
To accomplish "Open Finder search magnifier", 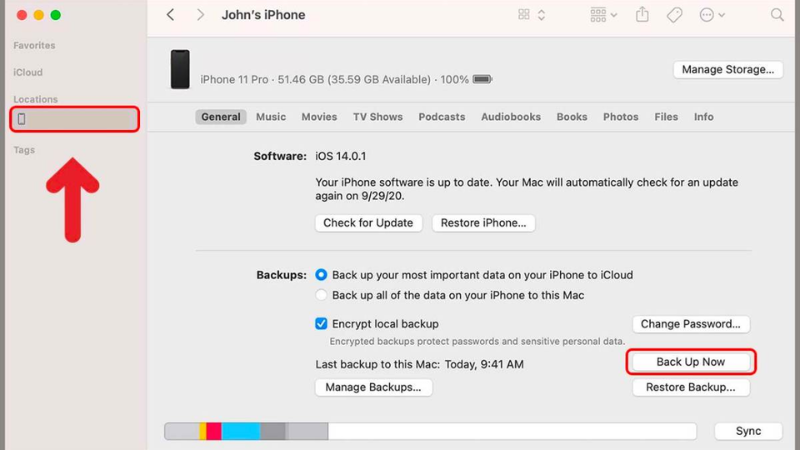I will (777, 15).
